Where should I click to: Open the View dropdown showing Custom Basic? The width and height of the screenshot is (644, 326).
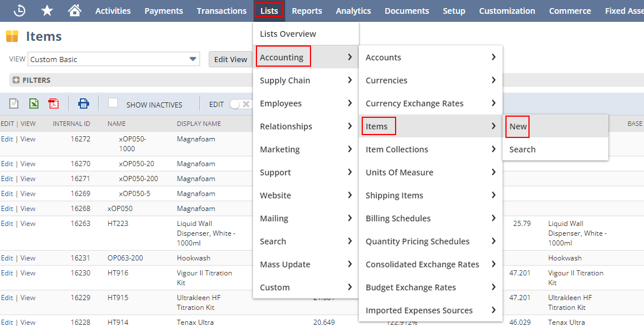point(113,59)
